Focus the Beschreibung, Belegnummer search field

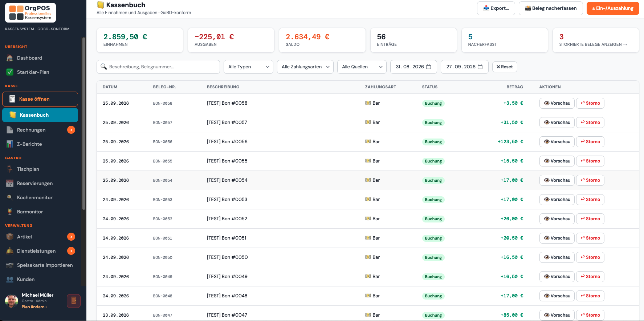click(x=158, y=67)
